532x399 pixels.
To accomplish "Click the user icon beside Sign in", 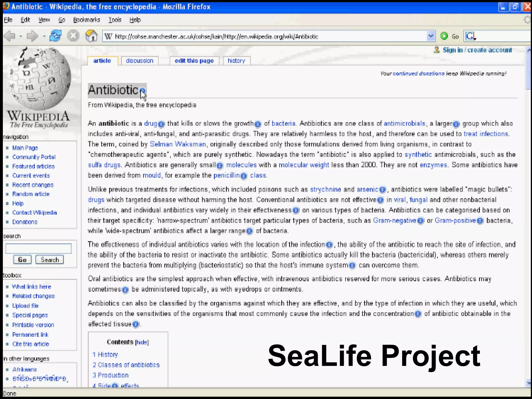I will click(436, 50).
